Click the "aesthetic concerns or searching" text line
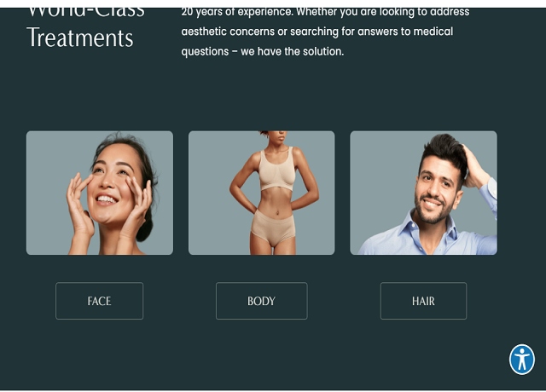 pos(317,32)
